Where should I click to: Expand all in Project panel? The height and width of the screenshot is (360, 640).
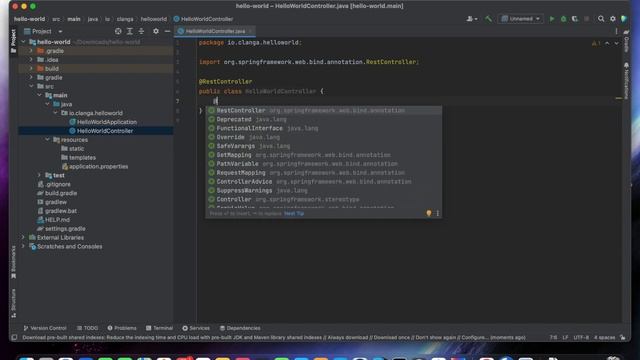pos(130,31)
